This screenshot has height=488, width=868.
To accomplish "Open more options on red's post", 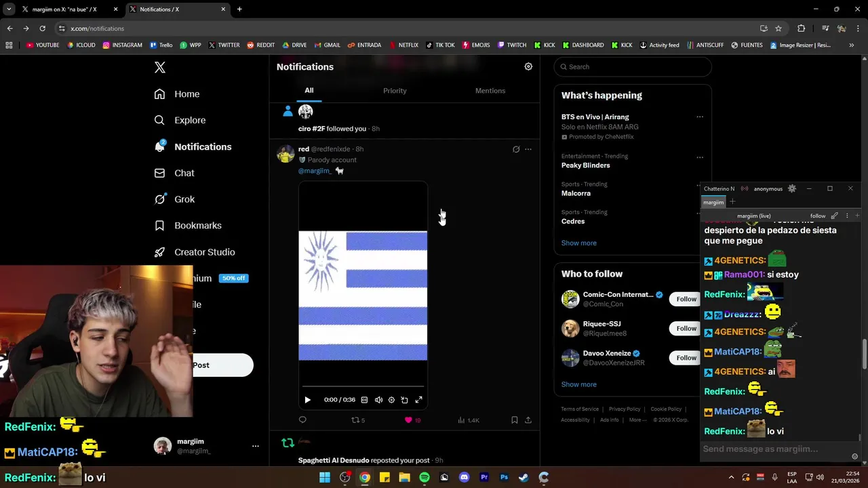I will click(x=528, y=149).
